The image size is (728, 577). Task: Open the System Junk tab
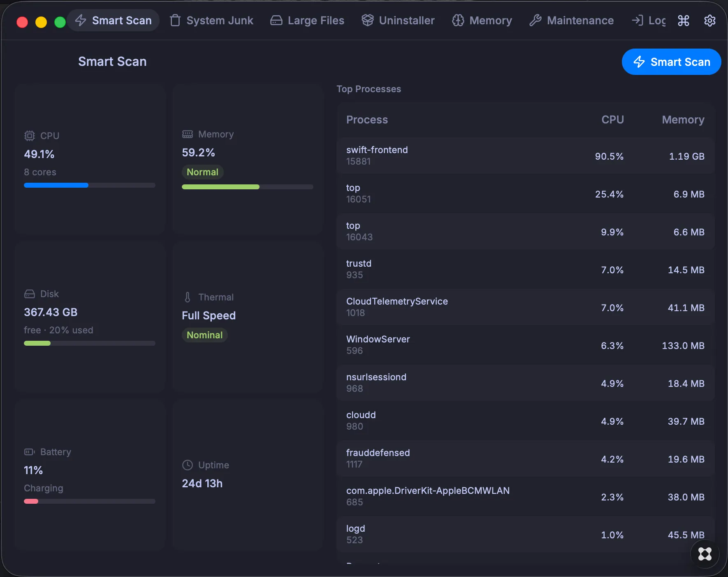coord(211,20)
